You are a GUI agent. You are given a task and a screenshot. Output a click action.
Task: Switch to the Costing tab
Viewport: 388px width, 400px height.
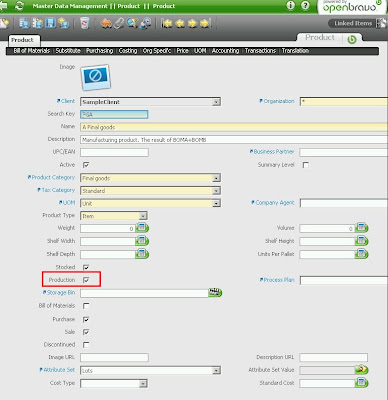pyautogui.click(x=128, y=51)
